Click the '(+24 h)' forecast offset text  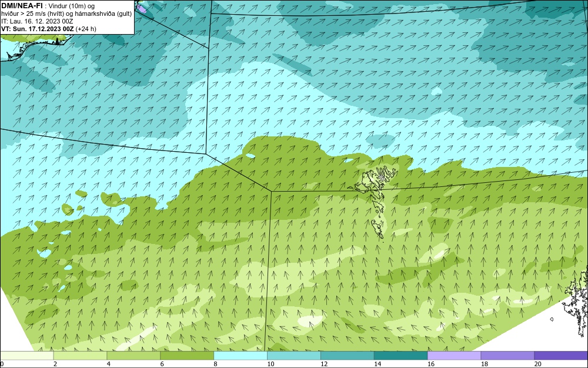click(86, 29)
